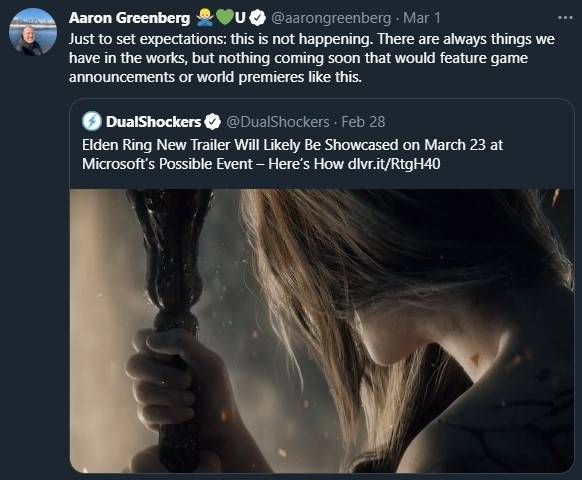Click the verified badge beside Aaron Greenberg
The height and width of the screenshot is (480, 582).
pos(257,18)
